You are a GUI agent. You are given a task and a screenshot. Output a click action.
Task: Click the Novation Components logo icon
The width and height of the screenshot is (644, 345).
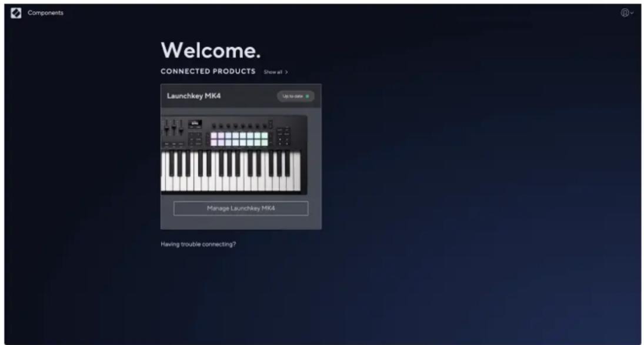[x=16, y=13]
